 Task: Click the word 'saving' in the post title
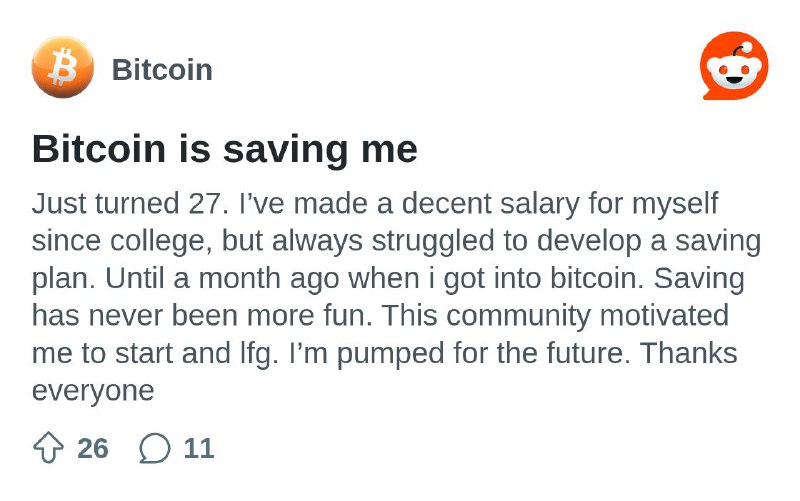[x=285, y=150]
